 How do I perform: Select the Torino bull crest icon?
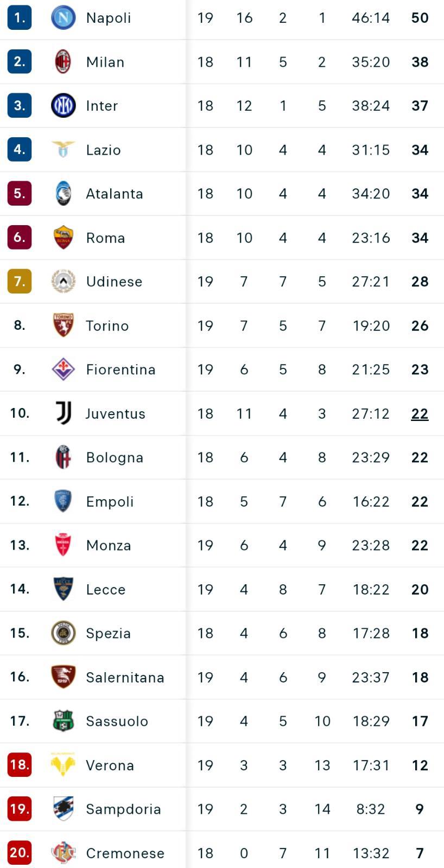pyautogui.click(x=63, y=325)
